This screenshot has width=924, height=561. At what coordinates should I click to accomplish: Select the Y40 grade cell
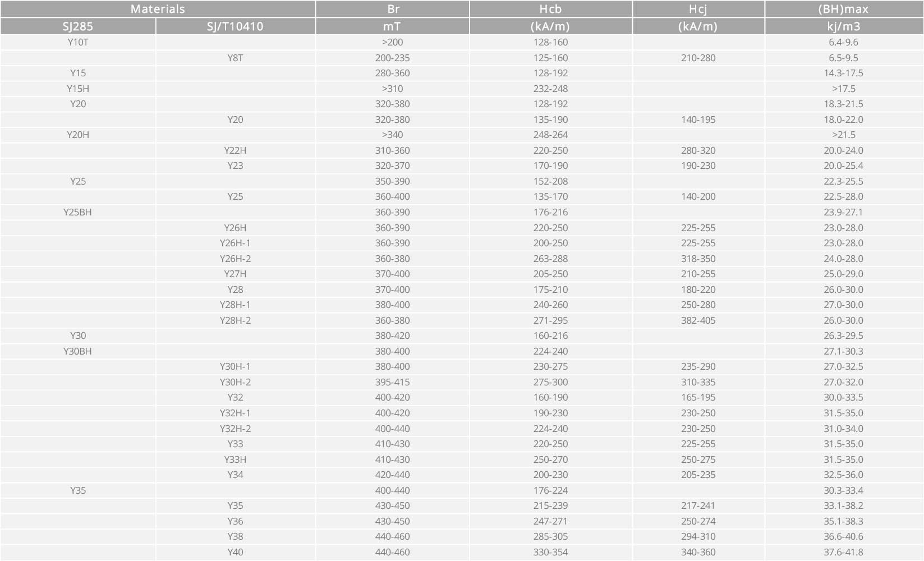click(235, 552)
